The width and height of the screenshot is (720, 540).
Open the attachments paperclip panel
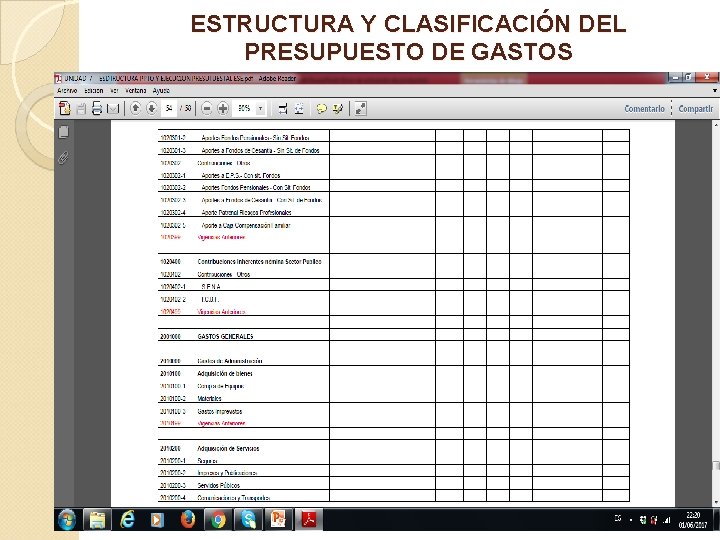pyautogui.click(x=63, y=158)
